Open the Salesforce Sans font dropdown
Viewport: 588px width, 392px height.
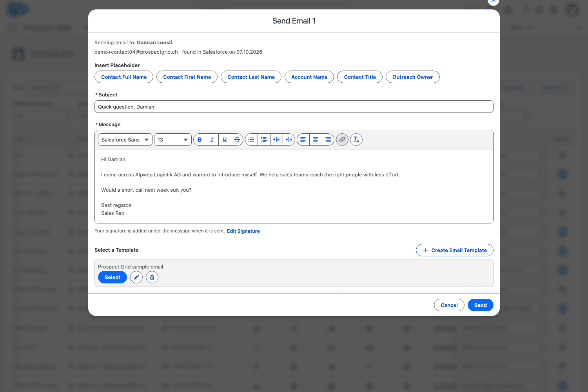(125, 140)
